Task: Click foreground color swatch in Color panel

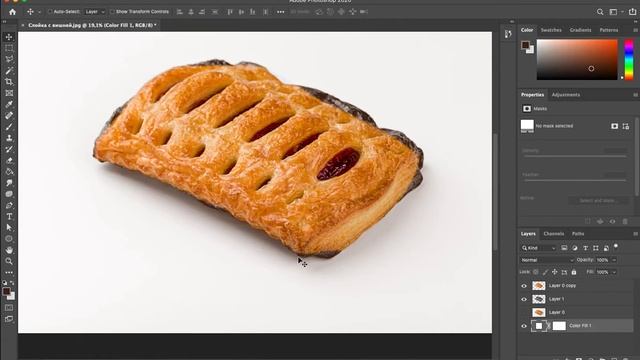Action: (x=525, y=45)
